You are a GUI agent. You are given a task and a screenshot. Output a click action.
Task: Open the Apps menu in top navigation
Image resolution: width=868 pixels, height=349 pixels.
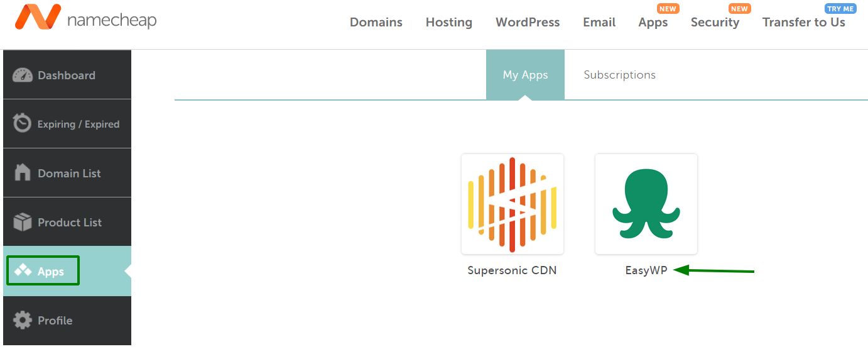point(653,23)
